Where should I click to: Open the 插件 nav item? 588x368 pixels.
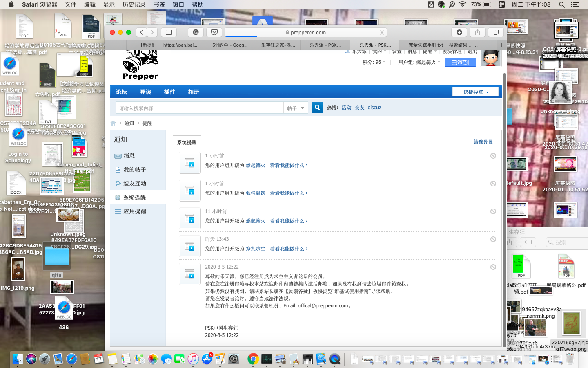tap(169, 92)
